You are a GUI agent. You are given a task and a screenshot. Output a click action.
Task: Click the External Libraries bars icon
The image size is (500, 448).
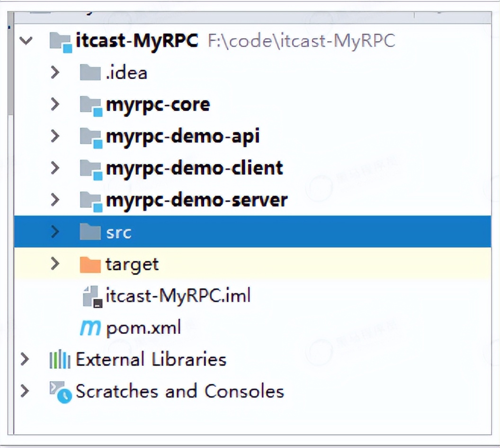60,359
